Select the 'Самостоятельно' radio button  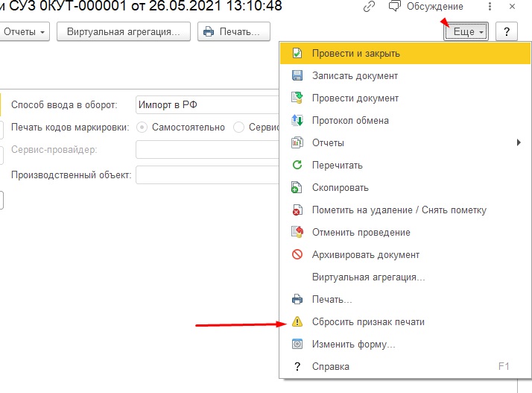pos(142,128)
